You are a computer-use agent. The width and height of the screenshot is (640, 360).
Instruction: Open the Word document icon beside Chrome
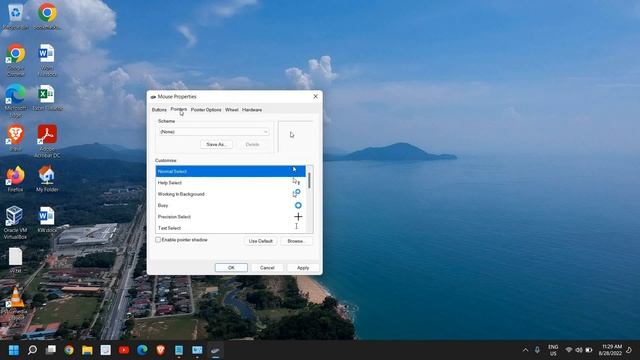pos(47,60)
